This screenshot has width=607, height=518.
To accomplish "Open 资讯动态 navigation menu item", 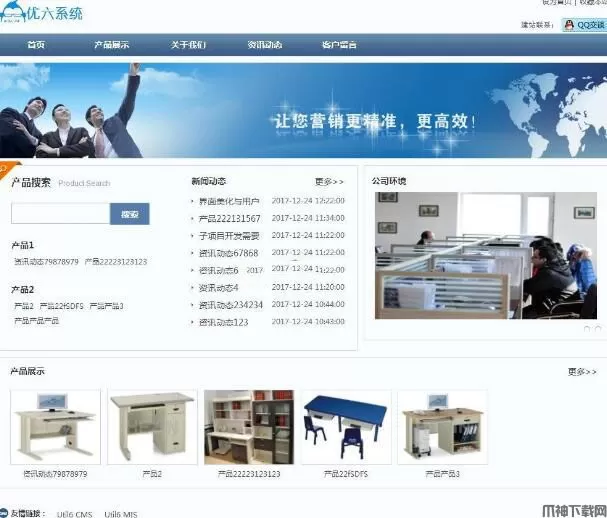I will tap(265, 45).
